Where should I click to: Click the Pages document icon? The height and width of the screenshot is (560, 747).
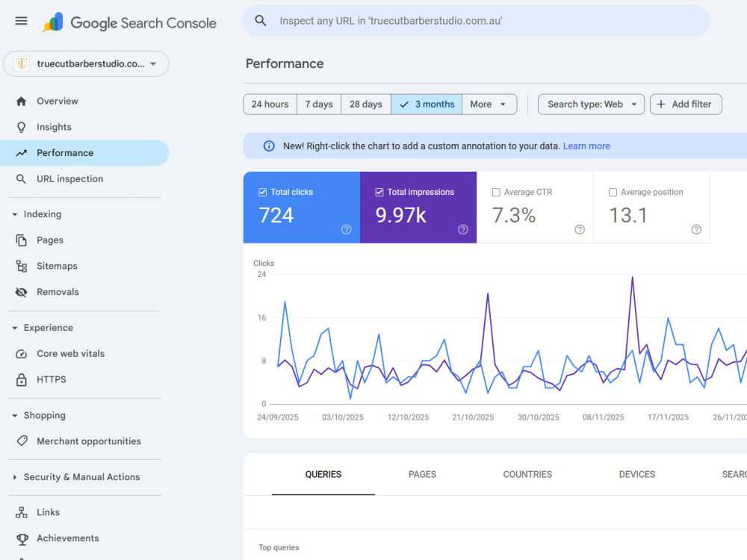(21, 240)
